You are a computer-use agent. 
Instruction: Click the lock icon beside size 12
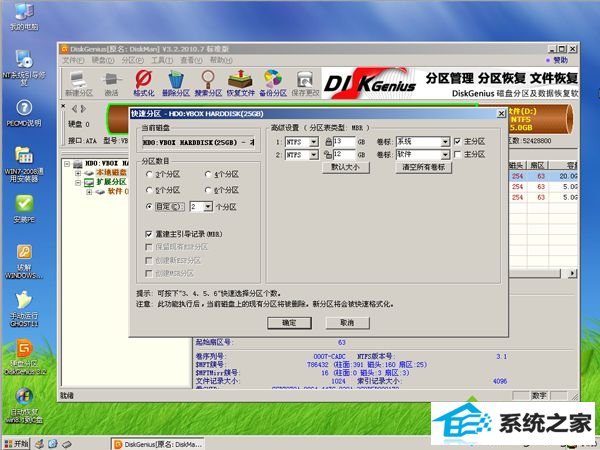point(328,155)
